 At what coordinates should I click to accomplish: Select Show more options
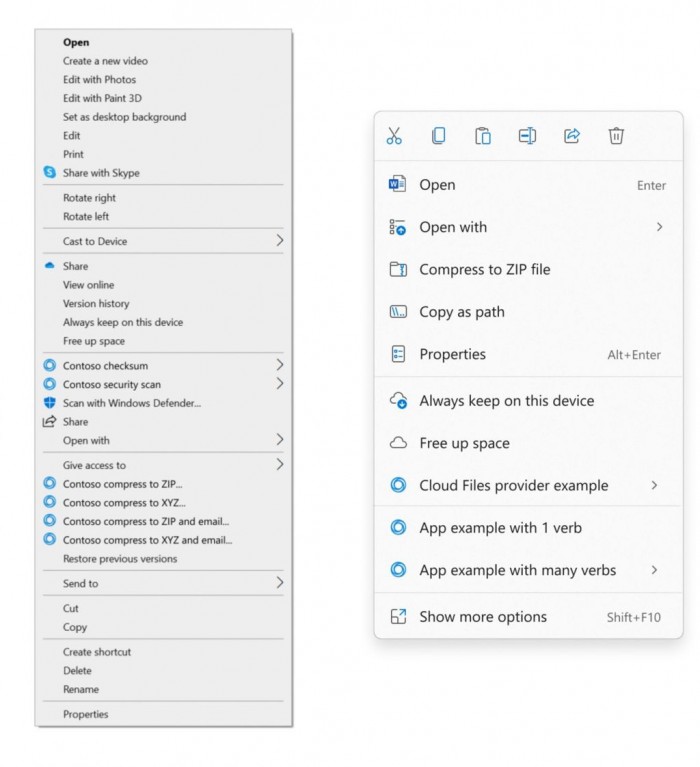(x=482, y=617)
